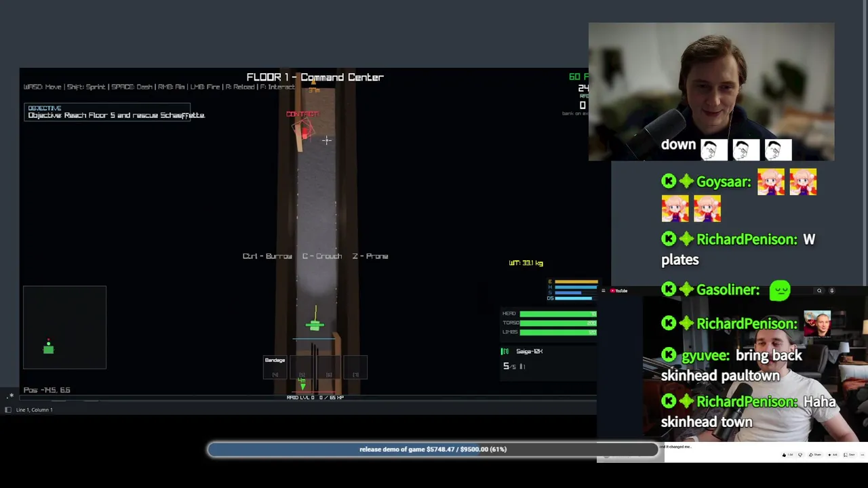Screen dimensions: 868x488
Task: Click the white crosshair cursor
Action: 326,140
